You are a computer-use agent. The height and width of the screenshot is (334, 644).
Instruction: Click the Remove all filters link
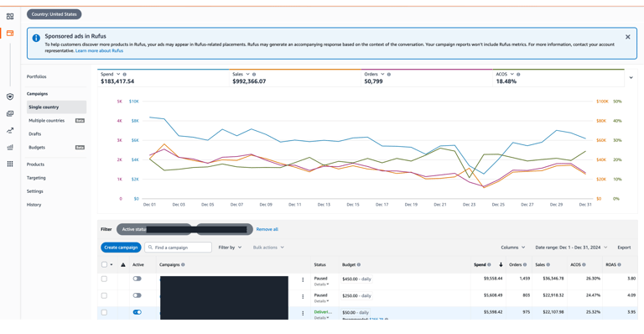tap(267, 229)
